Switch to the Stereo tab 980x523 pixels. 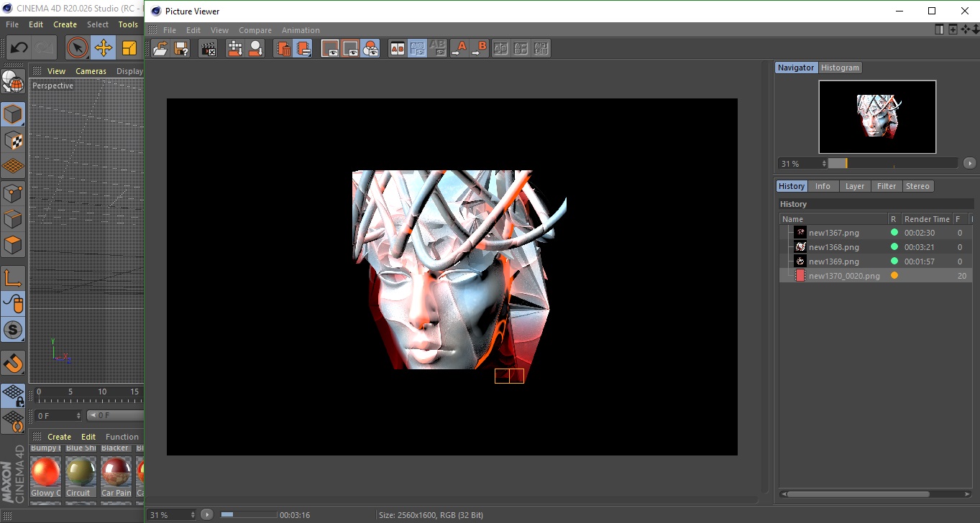click(x=917, y=186)
